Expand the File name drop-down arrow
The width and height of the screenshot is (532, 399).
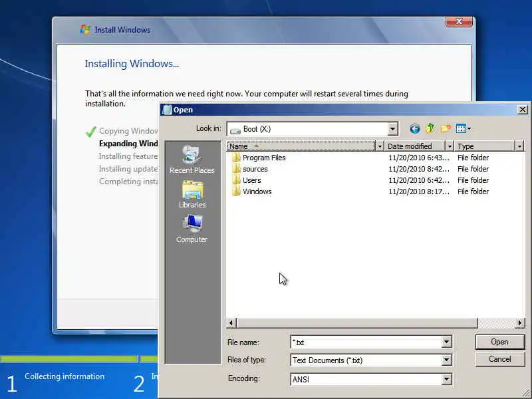pyautogui.click(x=446, y=342)
